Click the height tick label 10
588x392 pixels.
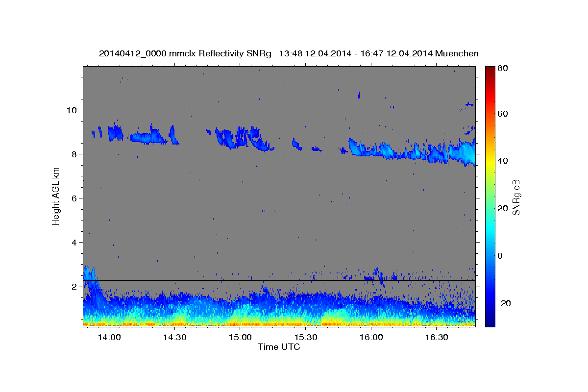(x=72, y=110)
